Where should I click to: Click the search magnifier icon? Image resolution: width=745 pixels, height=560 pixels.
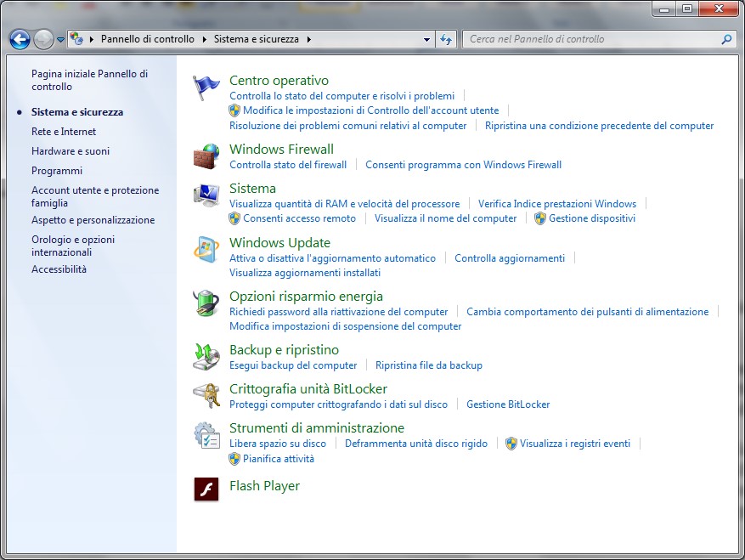pos(726,39)
